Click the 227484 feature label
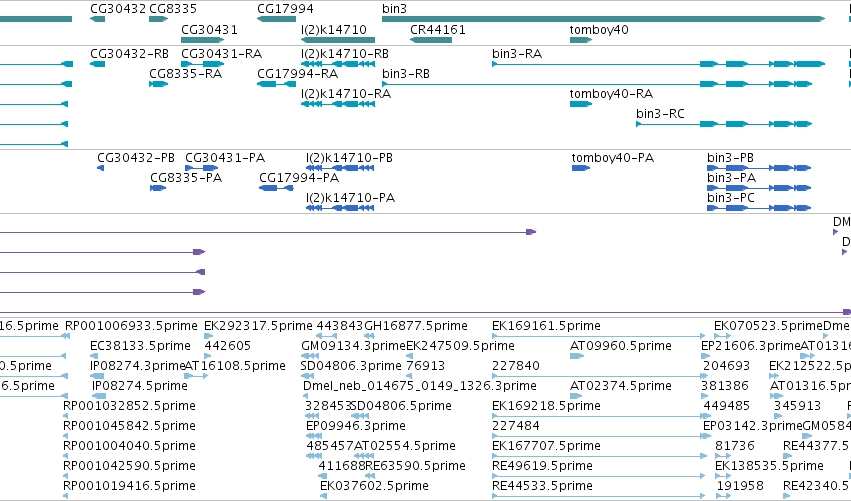Viewport: 851px width, 501px height. coord(516,426)
